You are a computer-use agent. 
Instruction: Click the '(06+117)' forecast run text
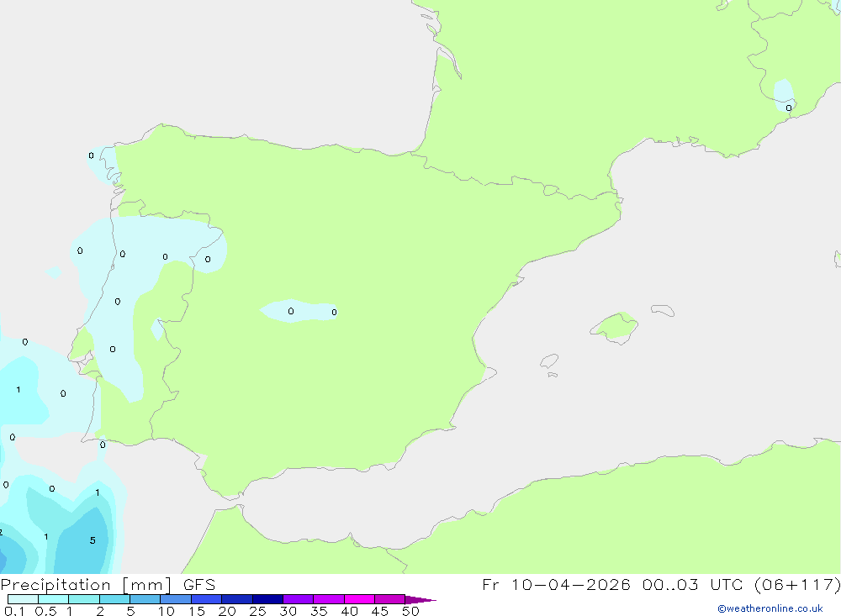click(x=797, y=585)
